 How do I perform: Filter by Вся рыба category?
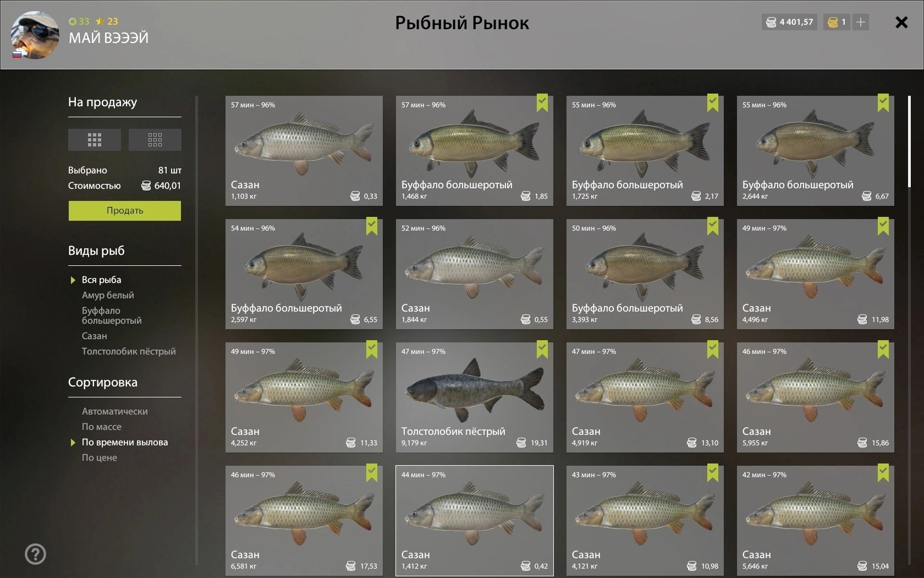(x=102, y=280)
